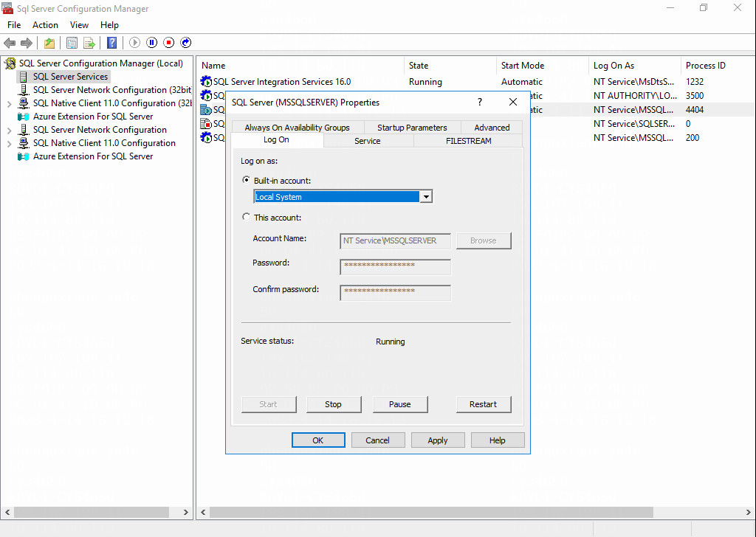Screen dimensions: 756x537
Task: Toggle the Show/Hide Console Tree toolbar icon
Action: (72, 43)
